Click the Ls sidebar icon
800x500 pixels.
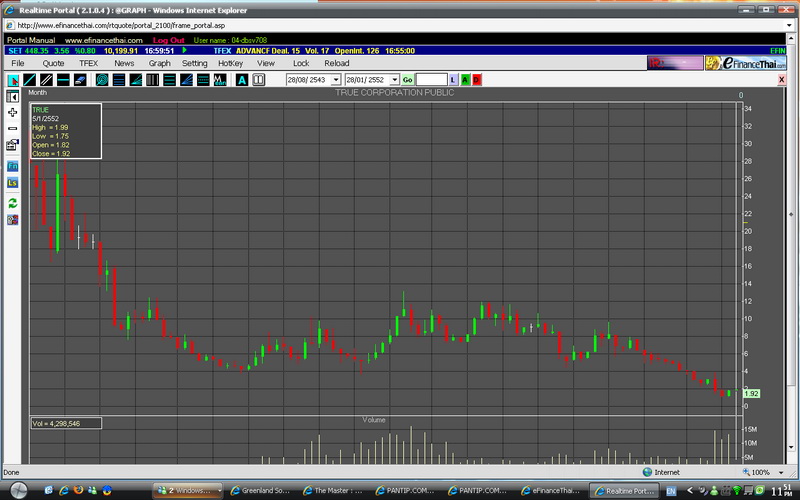pyautogui.click(x=13, y=183)
